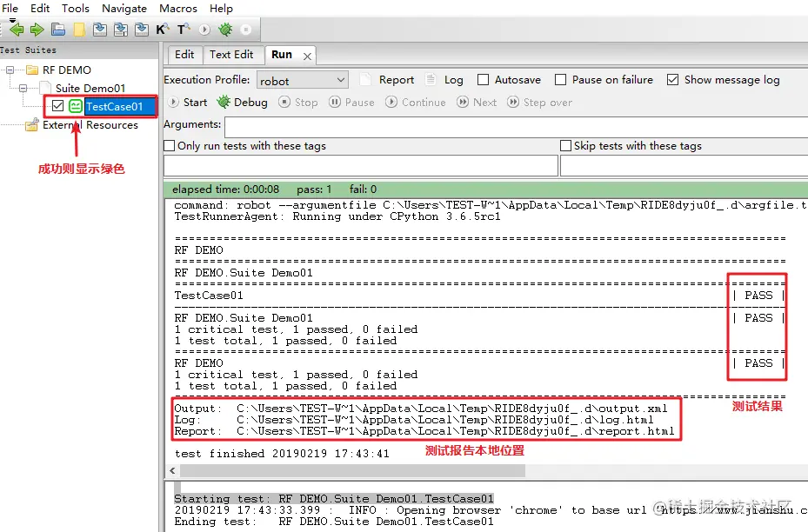Click the Step over icon

coord(513,102)
